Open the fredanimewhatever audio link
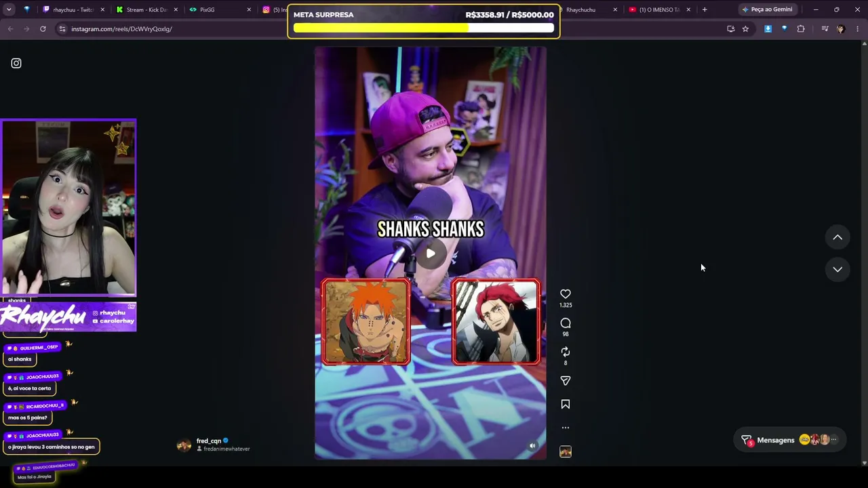 pyautogui.click(x=226, y=449)
